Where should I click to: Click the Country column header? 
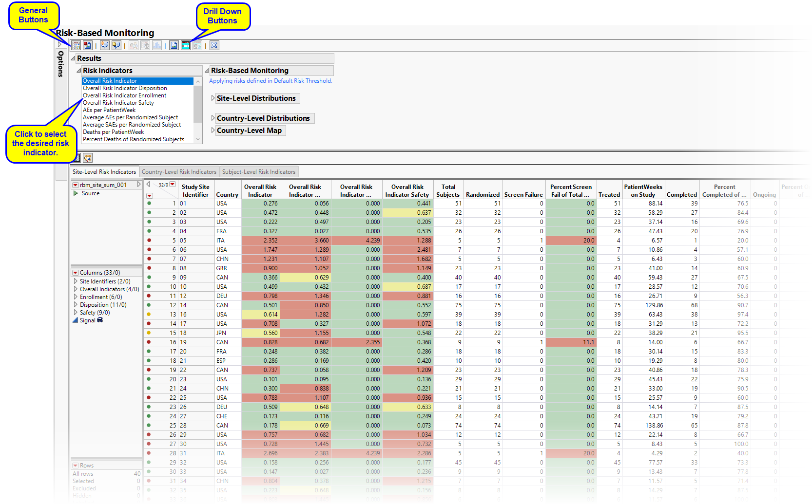(227, 194)
